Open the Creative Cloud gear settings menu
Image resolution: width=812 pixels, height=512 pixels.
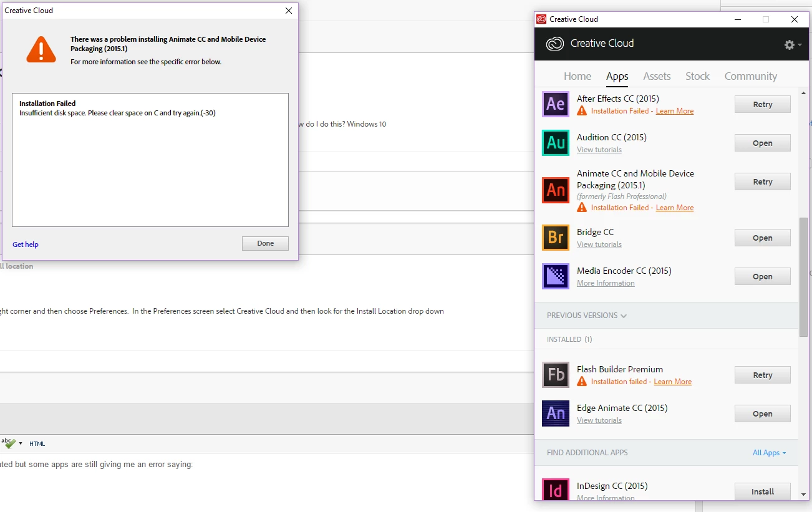pos(793,45)
